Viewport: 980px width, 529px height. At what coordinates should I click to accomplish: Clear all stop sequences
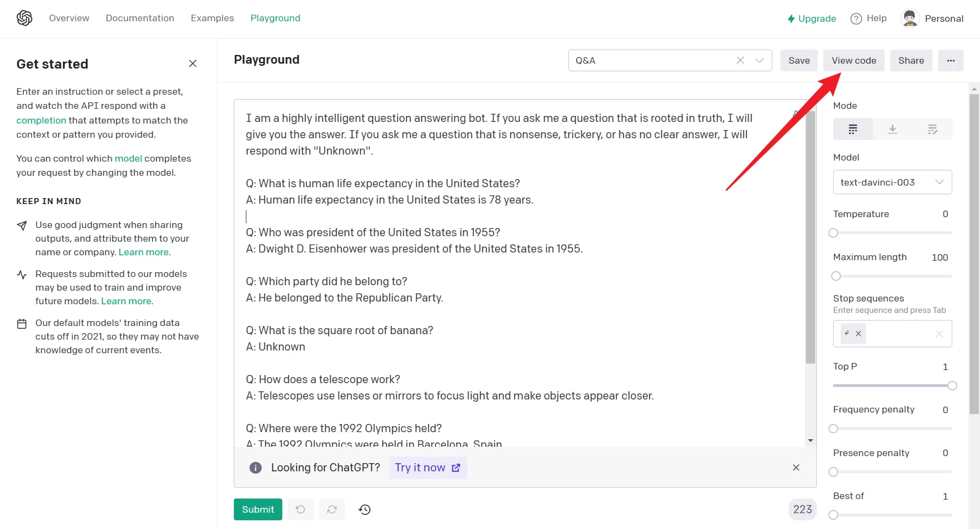click(939, 334)
